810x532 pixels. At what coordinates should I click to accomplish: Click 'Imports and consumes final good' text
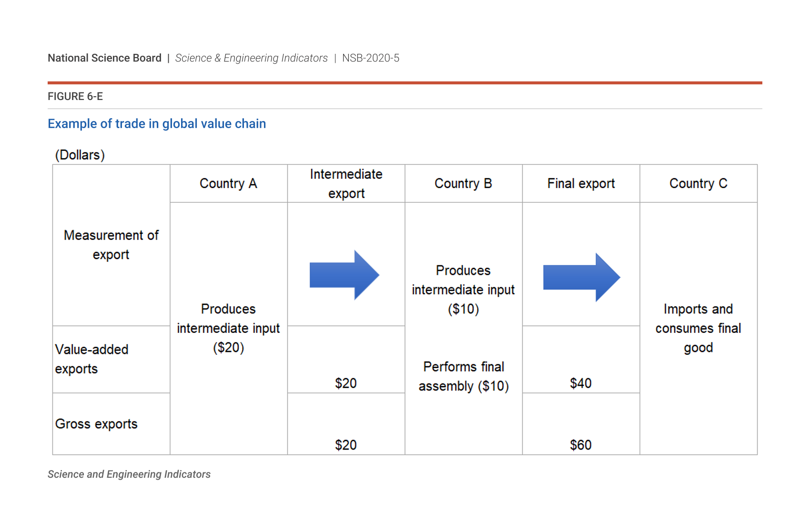tap(698, 328)
